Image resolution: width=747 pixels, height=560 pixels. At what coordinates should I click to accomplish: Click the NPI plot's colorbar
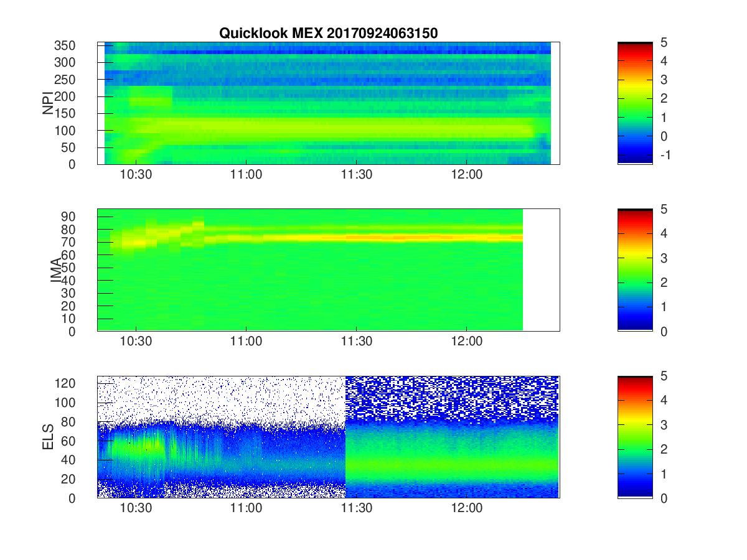point(635,103)
